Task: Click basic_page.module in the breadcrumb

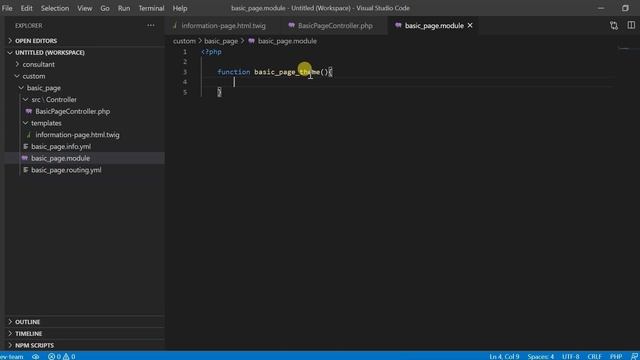Action: click(x=287, y=41)
